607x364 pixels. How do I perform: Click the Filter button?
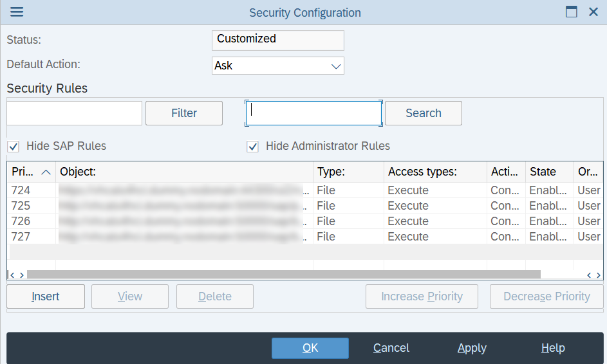[184, 113]
